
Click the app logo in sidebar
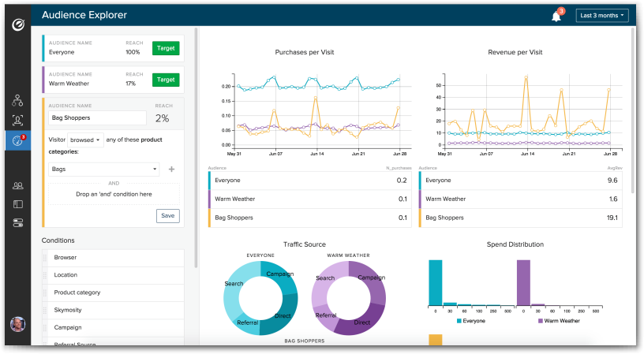(x=17, y=24)
